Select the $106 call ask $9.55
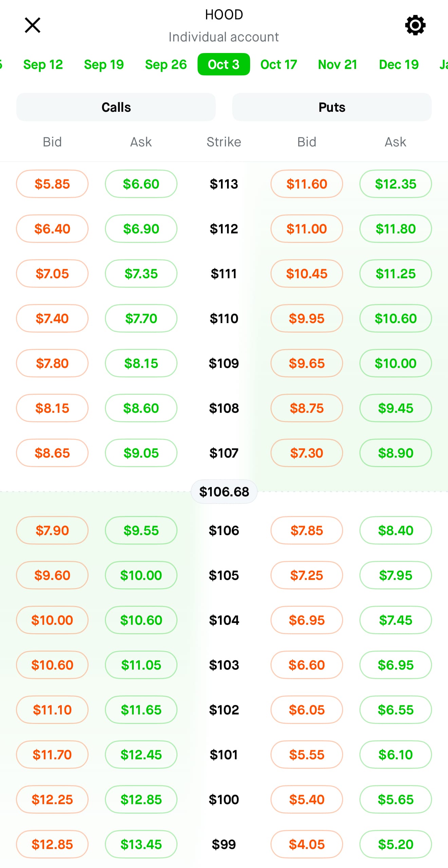The image size is (448, 868). coord(141,530)
